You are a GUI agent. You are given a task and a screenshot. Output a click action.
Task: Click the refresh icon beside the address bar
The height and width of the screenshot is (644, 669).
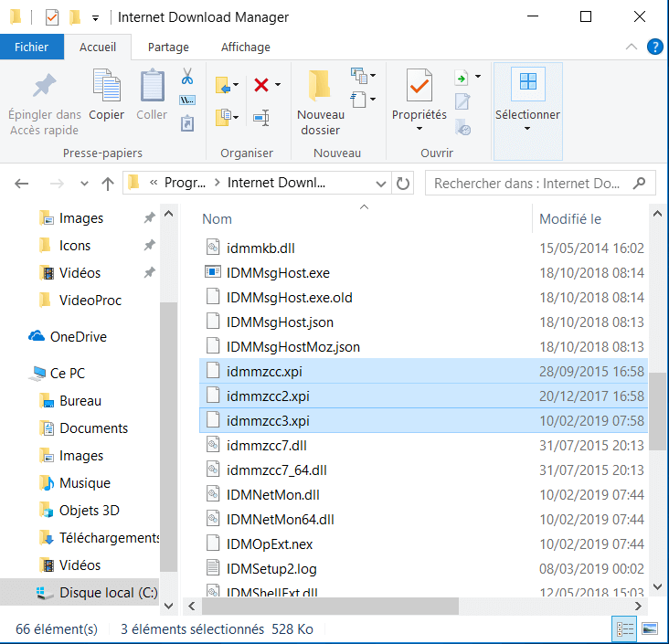point(403,183)
